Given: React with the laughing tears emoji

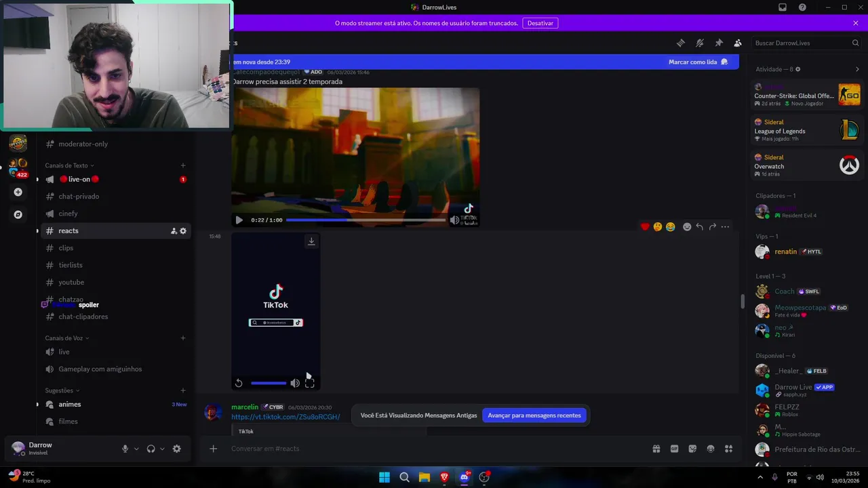Looking at the screenshot, I should coord(671,227).
